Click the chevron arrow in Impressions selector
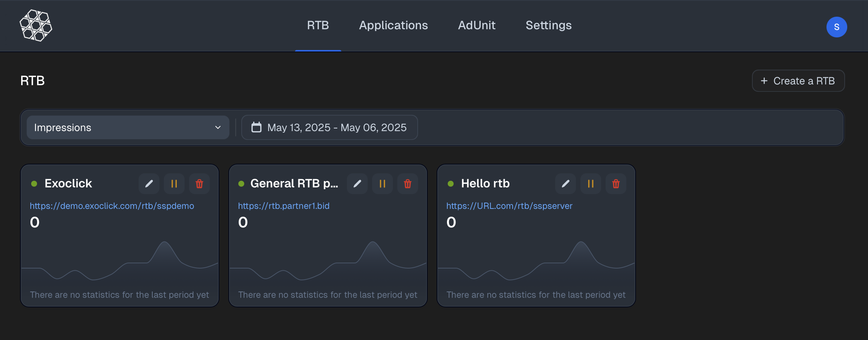 point(218,127)
